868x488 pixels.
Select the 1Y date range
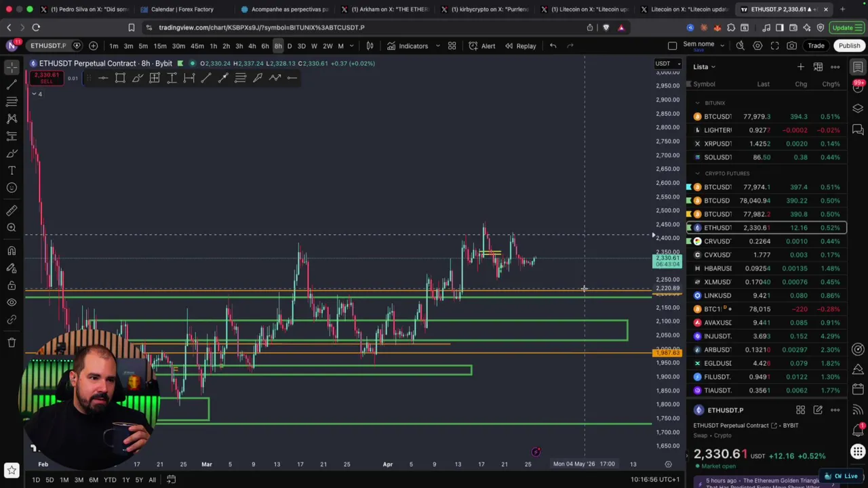pyautogui.click(x=125, y=480)
